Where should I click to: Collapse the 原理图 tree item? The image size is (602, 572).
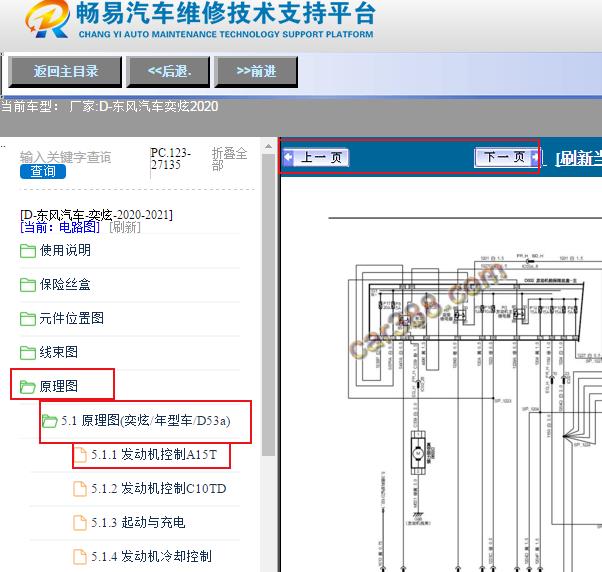coord(59,386)
